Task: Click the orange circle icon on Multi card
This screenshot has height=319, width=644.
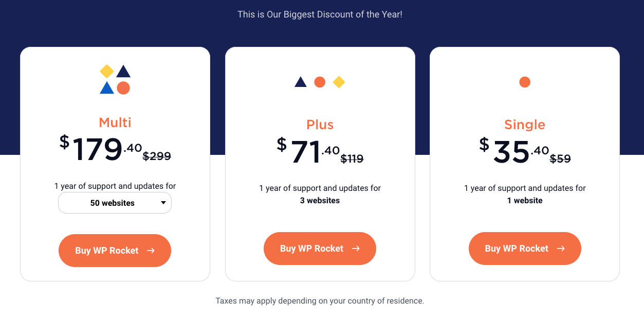Action: [123, 87]
